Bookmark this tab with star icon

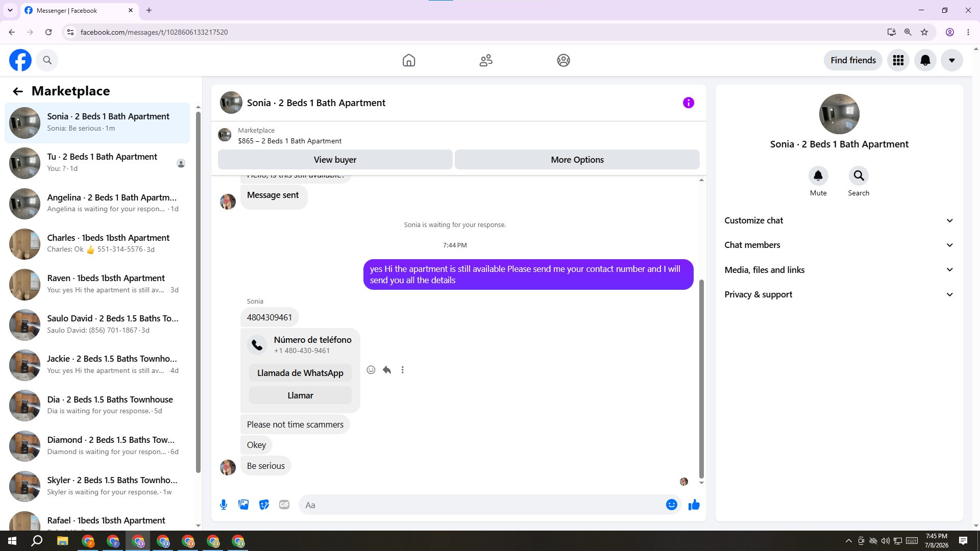click(924, 32)
